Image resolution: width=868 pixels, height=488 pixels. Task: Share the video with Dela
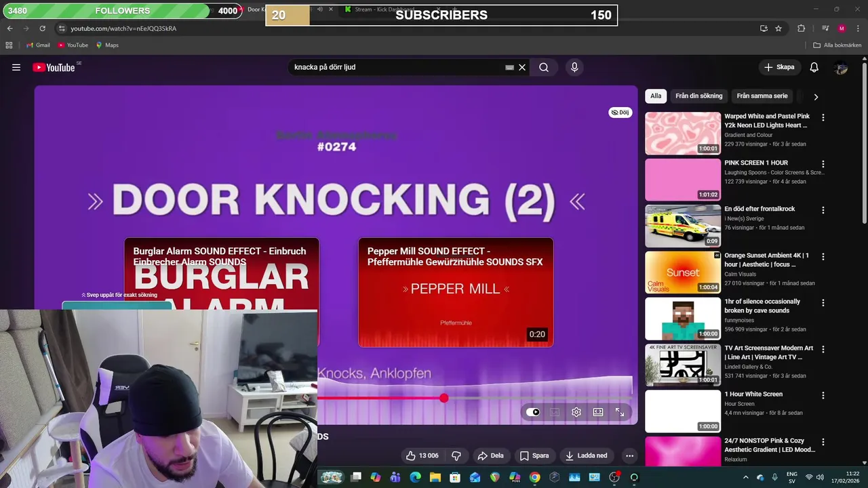[491, 455]
